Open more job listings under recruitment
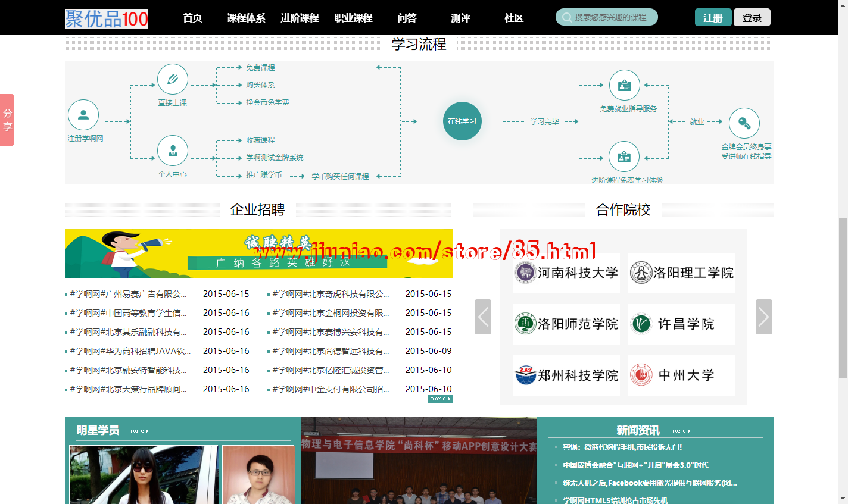Image resolution: width=848 pixels, height=504 pixels. (440, 399)
